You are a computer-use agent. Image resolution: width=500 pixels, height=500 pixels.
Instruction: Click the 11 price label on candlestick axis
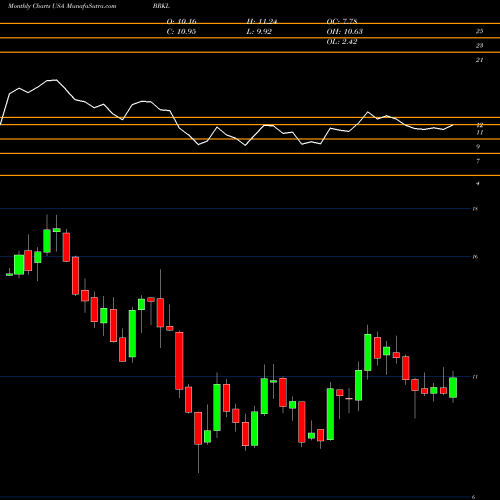(475, 377)
